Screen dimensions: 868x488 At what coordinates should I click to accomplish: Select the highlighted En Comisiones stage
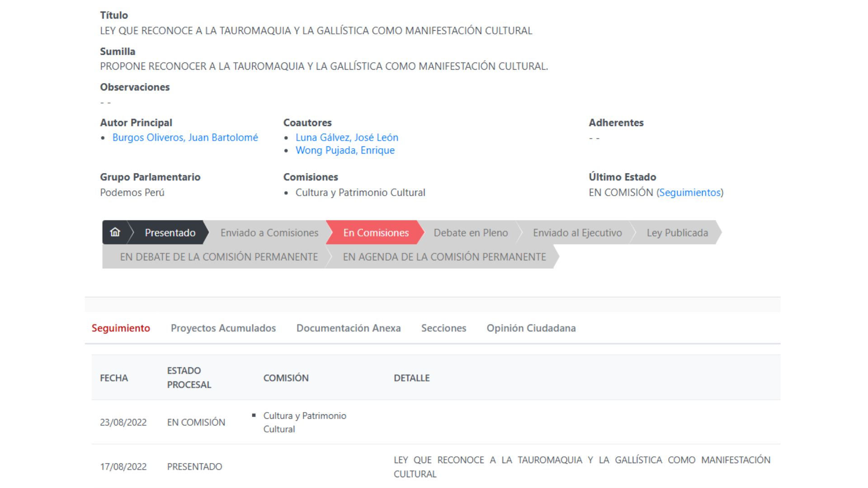(x=376, y=233)
